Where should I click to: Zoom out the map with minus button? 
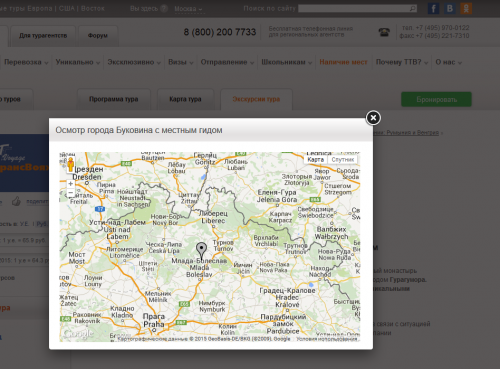pos(70,193)
